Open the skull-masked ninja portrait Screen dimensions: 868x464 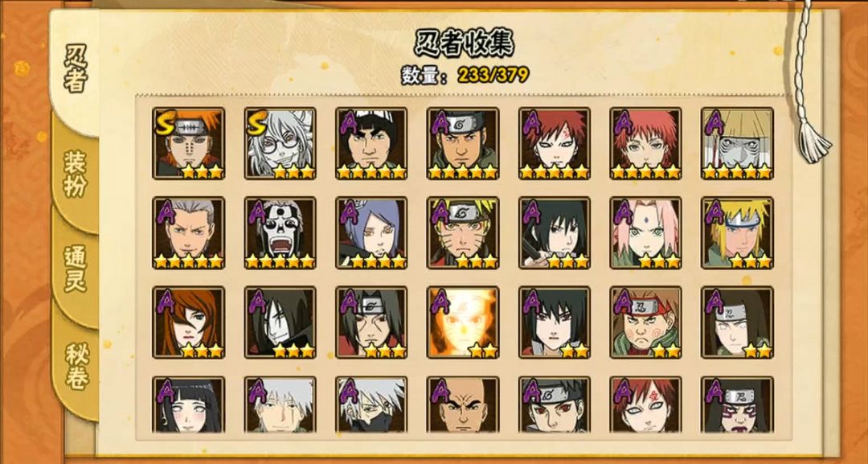[280, 233]
